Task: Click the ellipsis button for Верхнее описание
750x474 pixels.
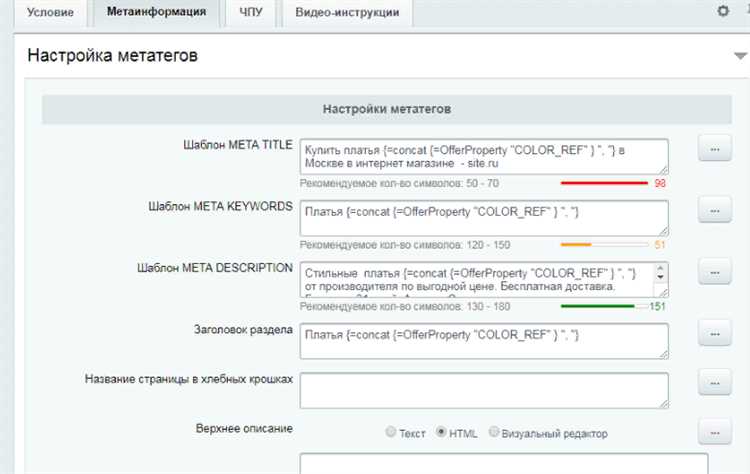Action: [715, 432]
